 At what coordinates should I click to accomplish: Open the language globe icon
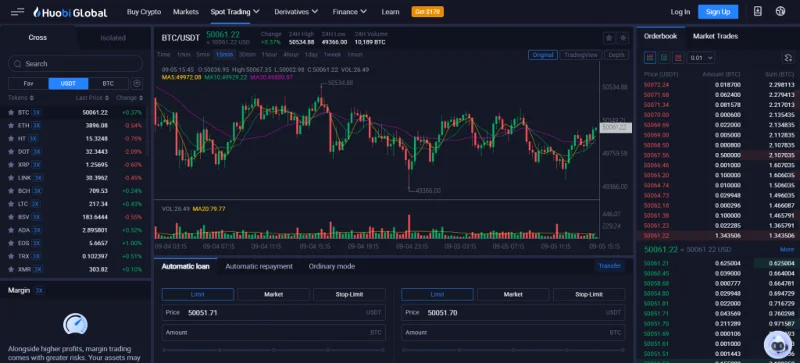coord(780,11)
